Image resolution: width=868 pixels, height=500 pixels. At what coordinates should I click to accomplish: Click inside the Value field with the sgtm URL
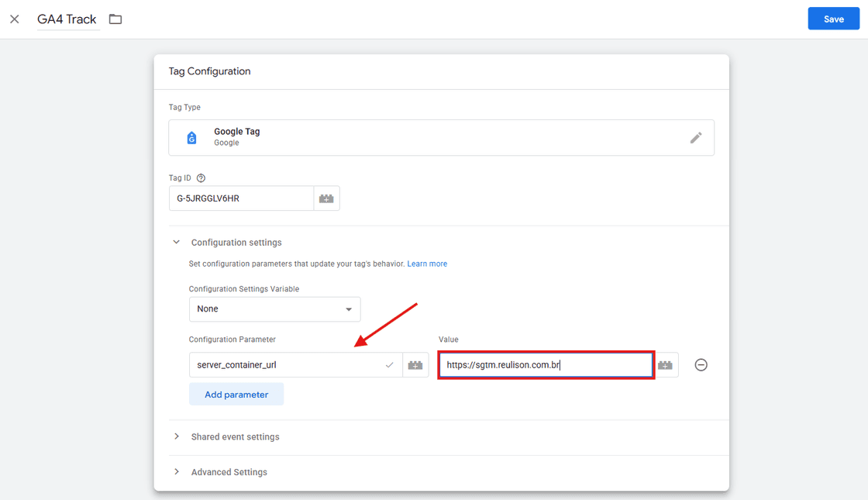click(x=546, y=364)
